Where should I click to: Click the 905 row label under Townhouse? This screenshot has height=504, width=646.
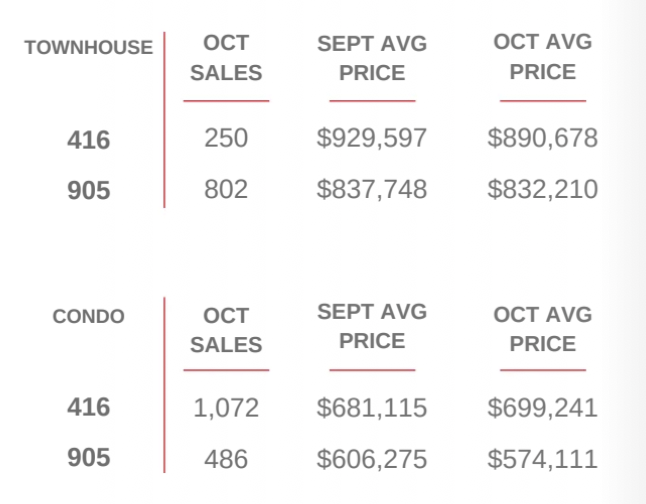point(89,190)
